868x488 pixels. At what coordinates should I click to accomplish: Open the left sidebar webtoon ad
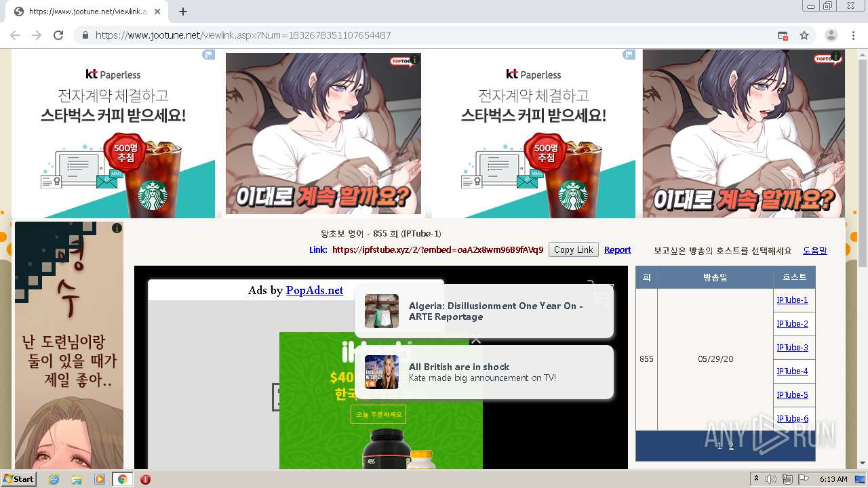coord(69,346)
